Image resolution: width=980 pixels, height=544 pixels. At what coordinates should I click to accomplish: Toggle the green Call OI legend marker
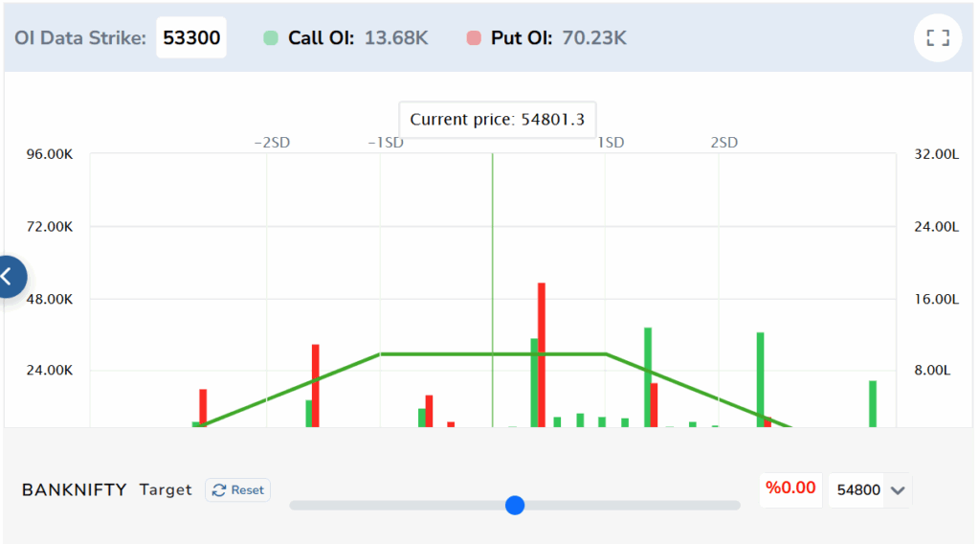pos(271,38)
